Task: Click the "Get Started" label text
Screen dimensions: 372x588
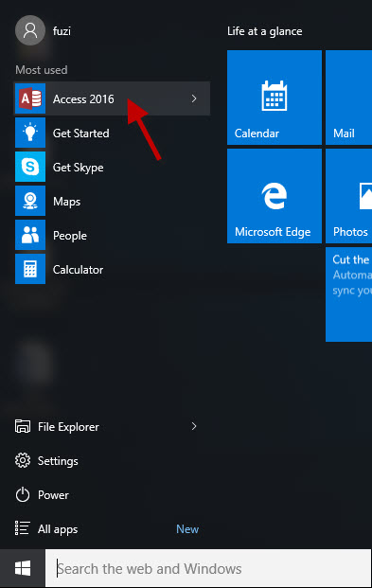Action: (81, 134)
